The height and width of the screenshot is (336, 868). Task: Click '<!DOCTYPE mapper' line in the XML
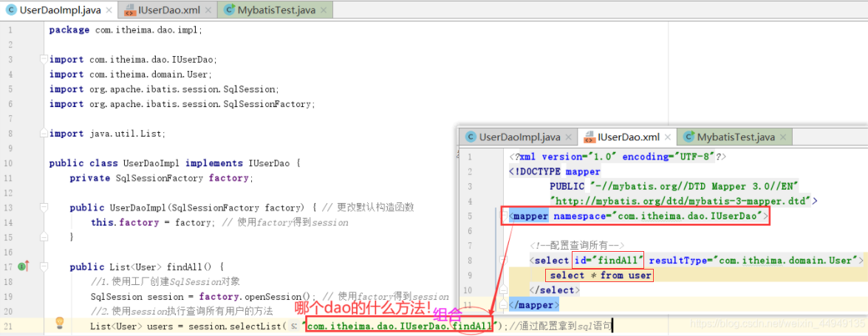pyautogui.click(x=555, y=171)
